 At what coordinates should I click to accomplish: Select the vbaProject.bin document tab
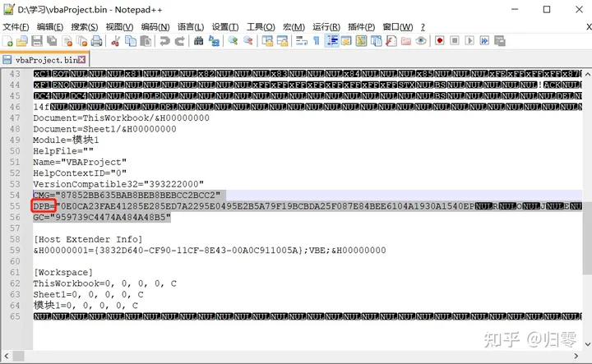tap(44, 60)
